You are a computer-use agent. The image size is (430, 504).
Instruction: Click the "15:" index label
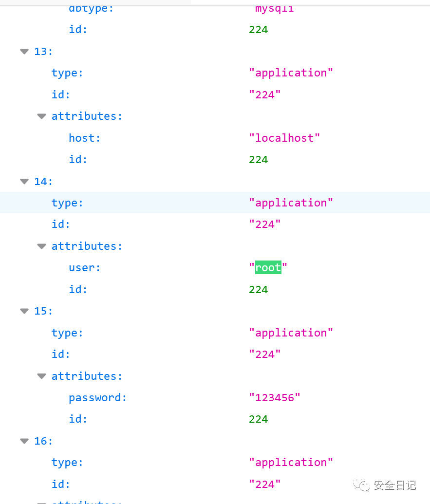click(x=43, y=311)
